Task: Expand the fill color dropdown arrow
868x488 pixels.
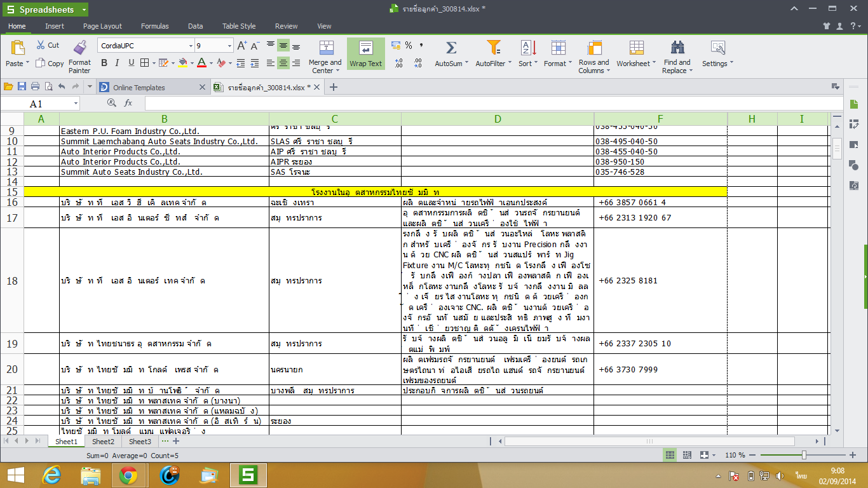Action: pyautogui.click(x=191, y=62)
